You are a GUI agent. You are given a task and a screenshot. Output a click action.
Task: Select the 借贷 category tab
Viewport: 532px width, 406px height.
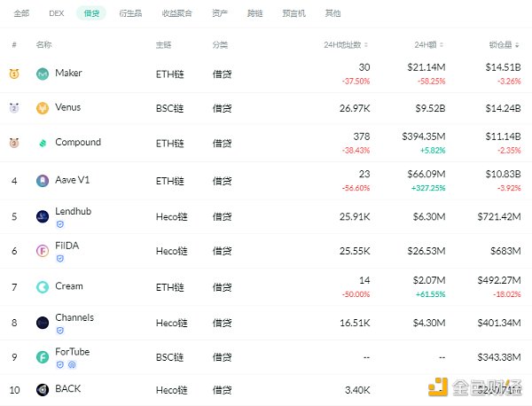tap(90, 14)
